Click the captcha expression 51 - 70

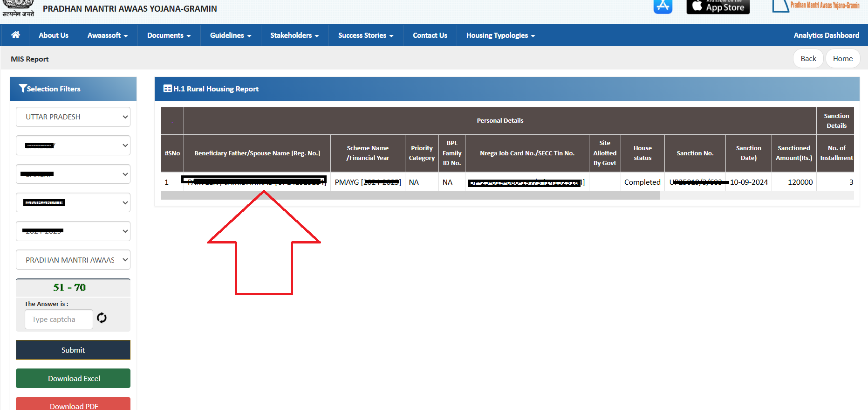(69, 287)
